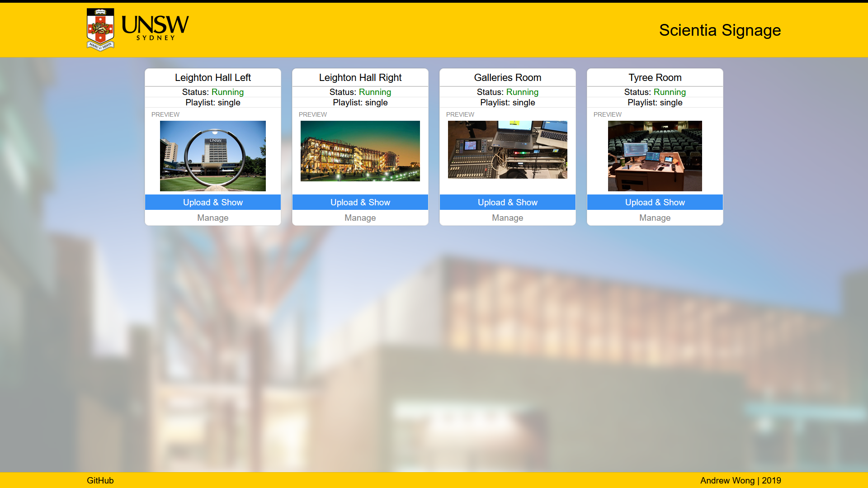Manage the Galleries Room display
868x488 pixels.
pyautogui.click(x=508, y=218)
